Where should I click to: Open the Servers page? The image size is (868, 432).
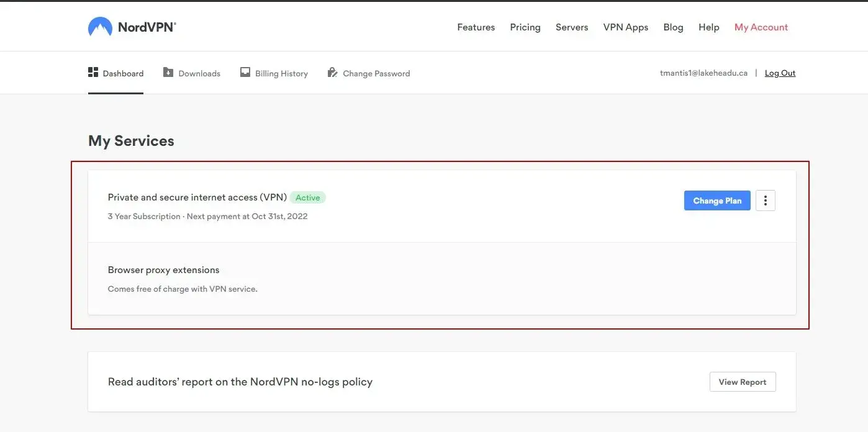point(572,27)
